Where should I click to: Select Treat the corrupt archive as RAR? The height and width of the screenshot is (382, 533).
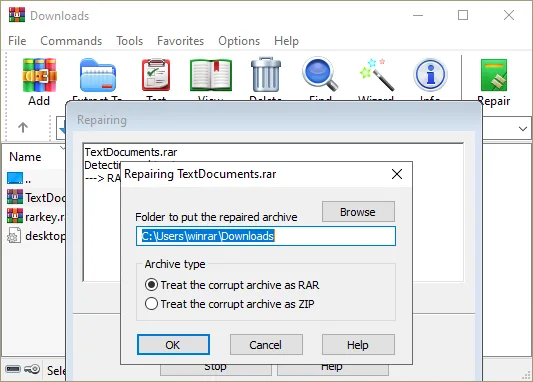(232, 285)
